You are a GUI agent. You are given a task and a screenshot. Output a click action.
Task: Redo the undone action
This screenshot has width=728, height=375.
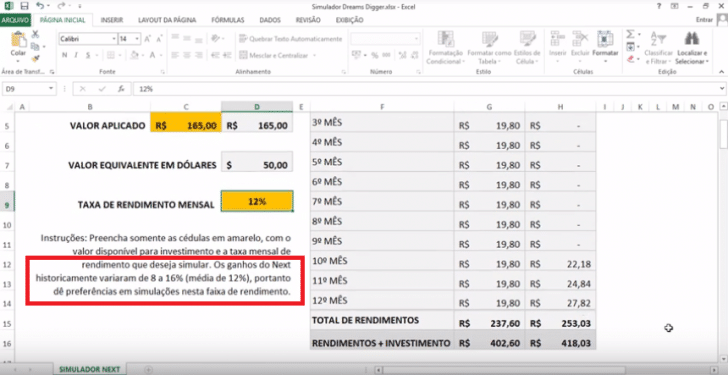61,6
